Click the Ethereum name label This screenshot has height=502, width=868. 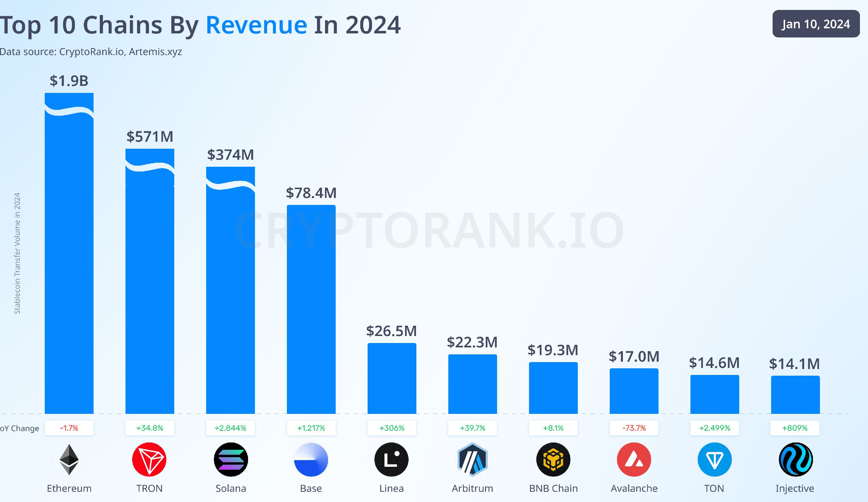click(x=69, y=488)
